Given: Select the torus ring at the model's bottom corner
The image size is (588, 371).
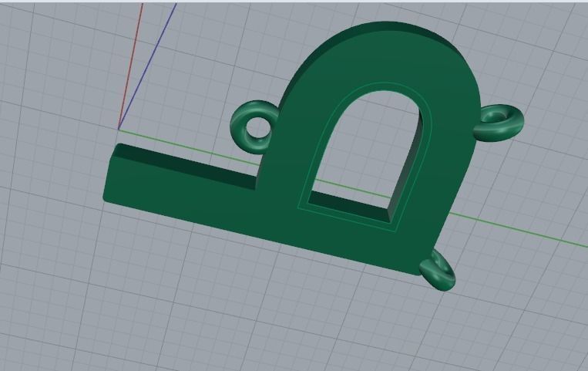Looking at the screenshot, I should coord(438,272).
